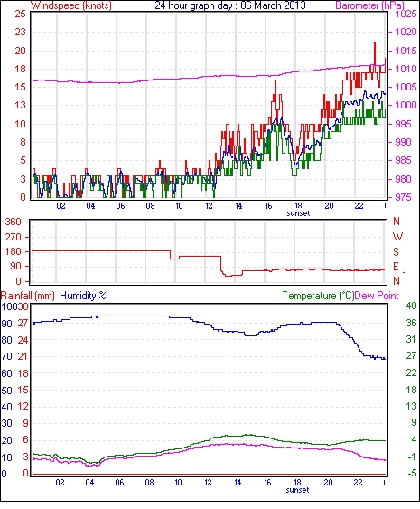The width and height of the screenshot is (420, 509).
Task: Click the 06 hour tick on bottom chart
Action: pos(119,483)
